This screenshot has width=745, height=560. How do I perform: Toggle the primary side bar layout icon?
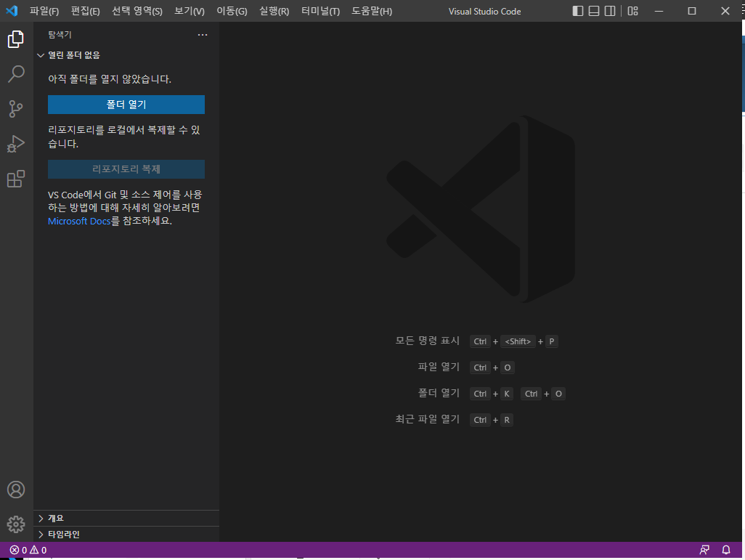coord(578,11)
